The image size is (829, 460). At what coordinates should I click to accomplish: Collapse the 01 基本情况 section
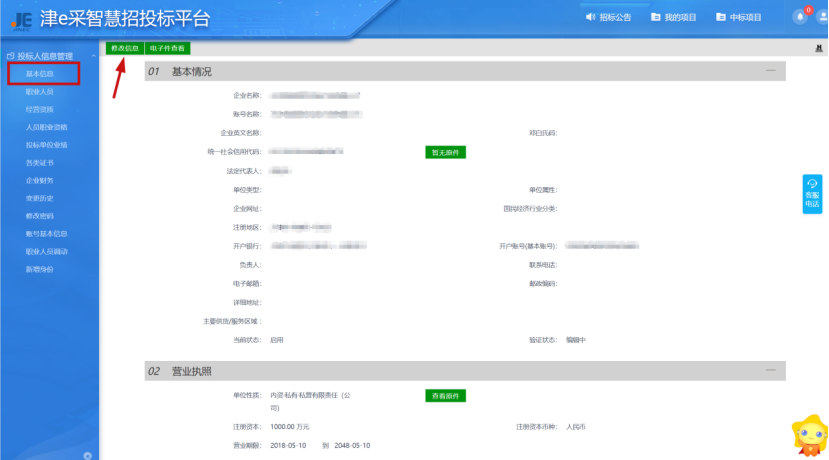[770, 71]
